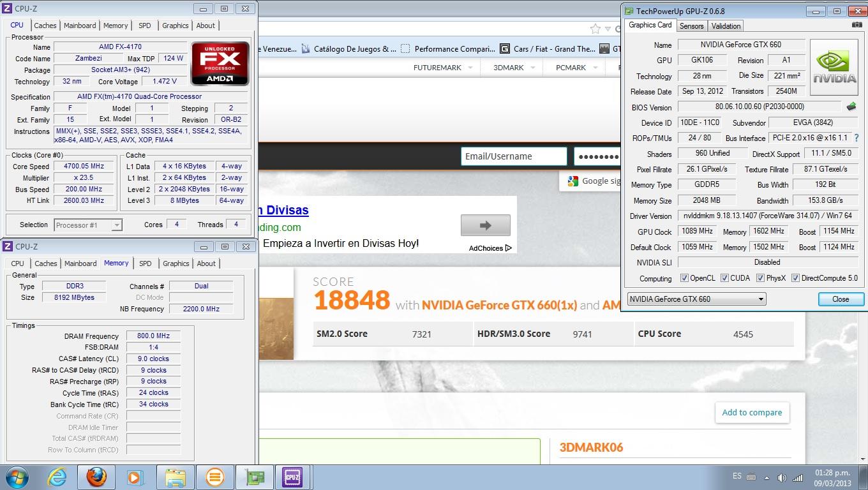This screenshot has height=490, width=868.
Task: Toggle the OpenCL checkbox in GPU-Z
Action: (684, 278)
